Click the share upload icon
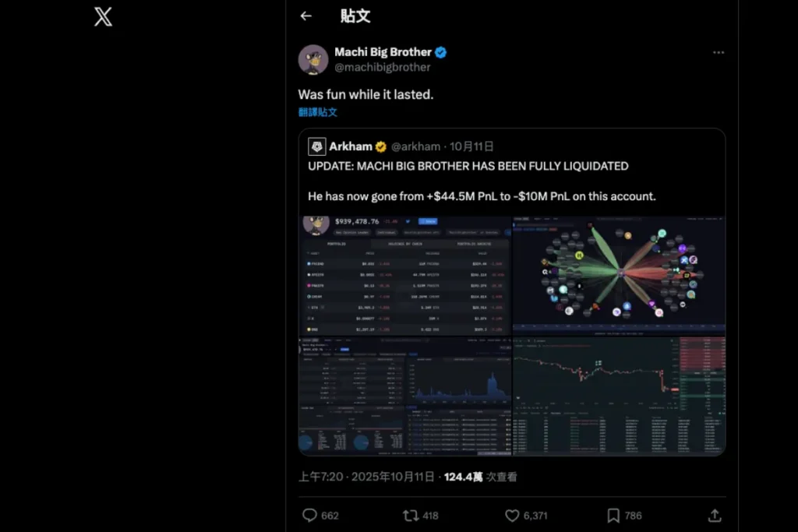798x532 pixels. click(x=714, y=515)
